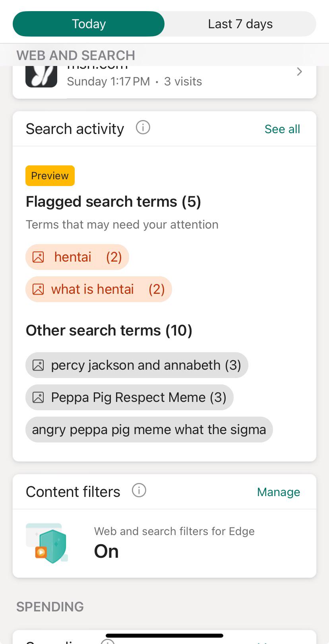
Task: Expand the website entry chevron arrow
Action: pyautogui.click(x=300, y=72)
